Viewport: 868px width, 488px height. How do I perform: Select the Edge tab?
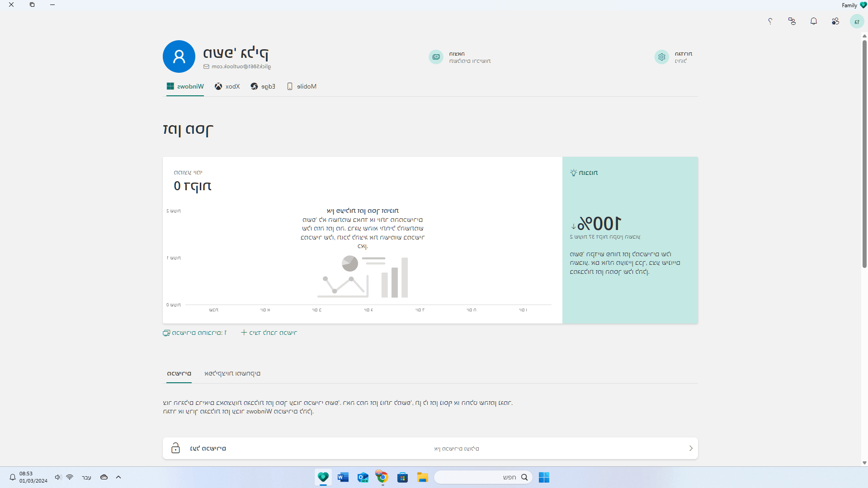[263, 86]
